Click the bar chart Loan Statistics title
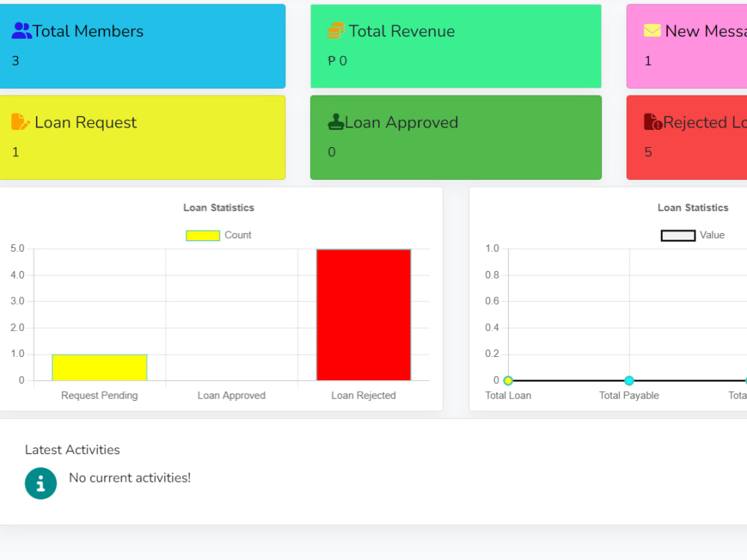Screen dimensions: 747x560 (219, 208)
